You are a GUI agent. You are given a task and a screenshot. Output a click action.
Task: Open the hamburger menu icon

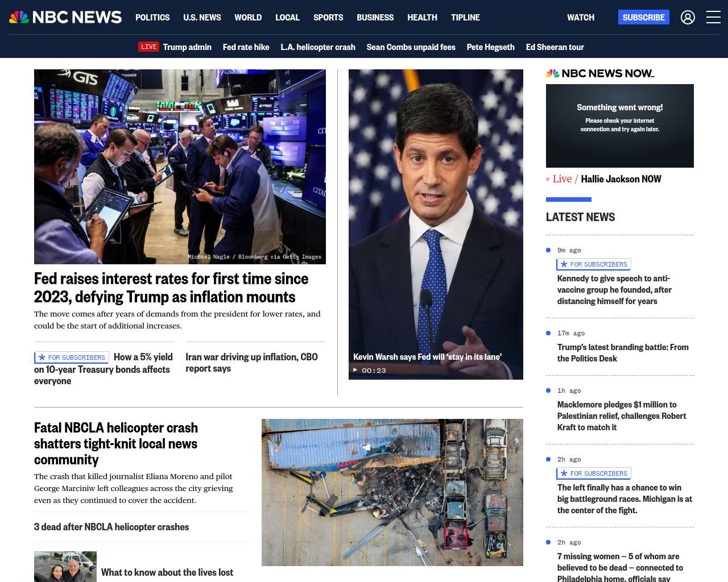713,18
